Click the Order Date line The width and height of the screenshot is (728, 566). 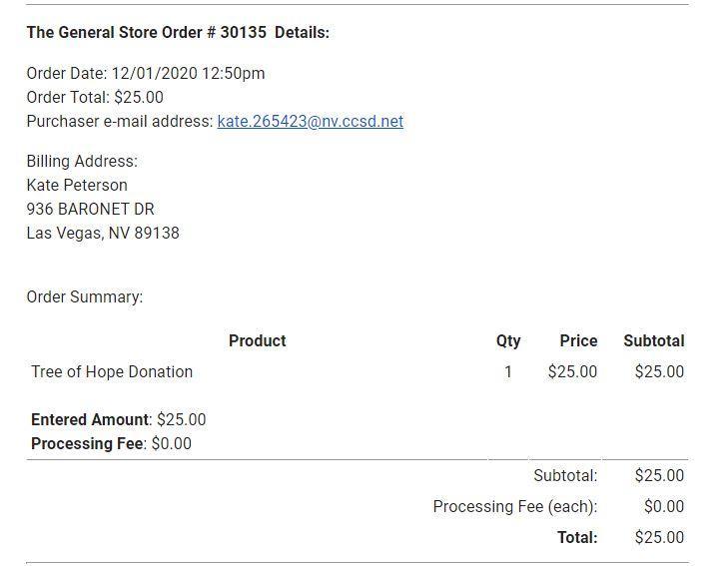(x=146, y=73)
